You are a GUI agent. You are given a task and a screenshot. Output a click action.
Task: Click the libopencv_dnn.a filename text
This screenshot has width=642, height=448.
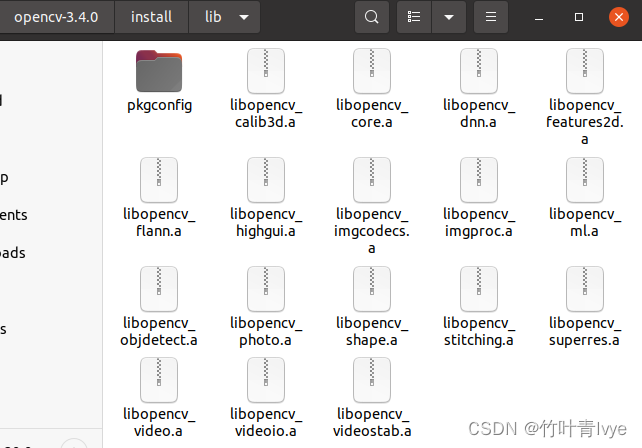click(x=479, y=113)
